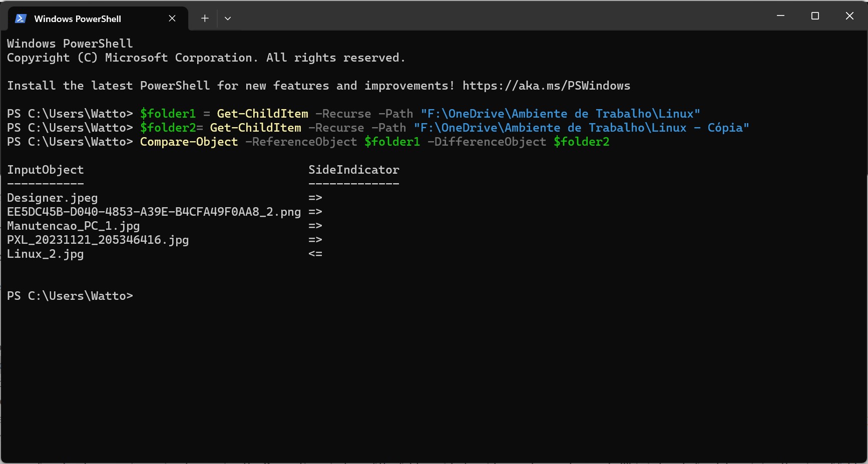Click the "<=" side indicator for Linux_2.jpg
Image resolution: width=868 pixels, height=464 pixels.
pos(315,254)
